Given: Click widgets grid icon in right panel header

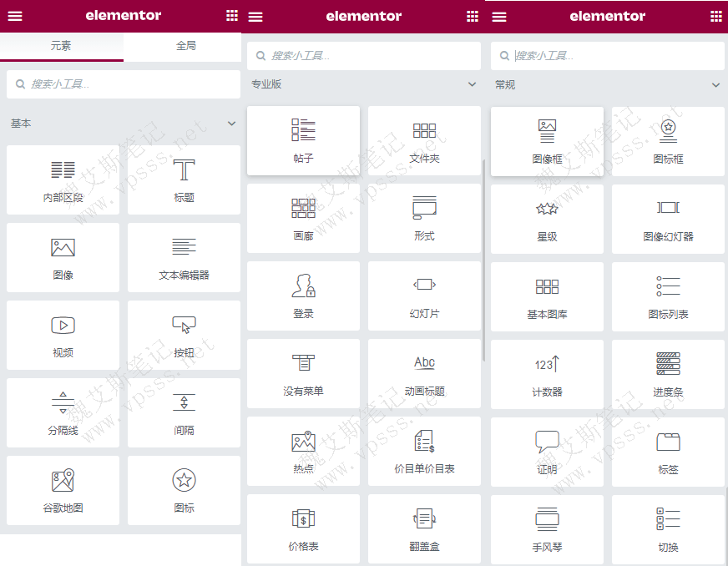Looking at the screenshot, I should tap(716, 17).
